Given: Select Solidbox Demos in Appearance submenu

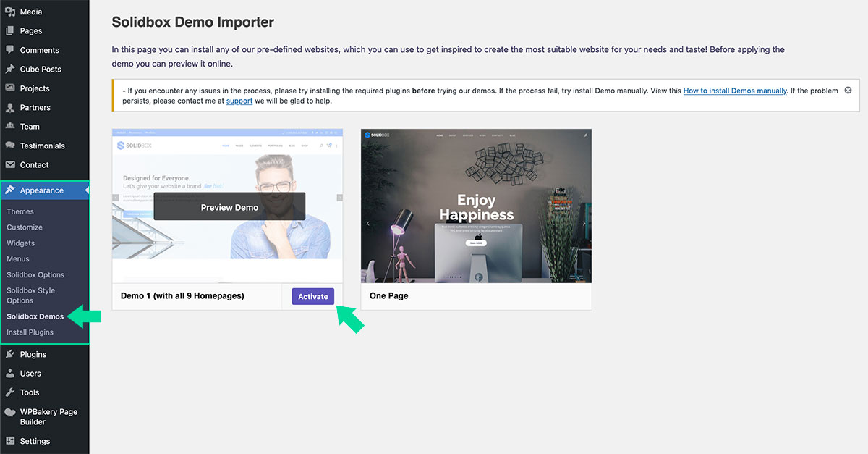Looking at the screenshot, I should (x=35, y=316).
